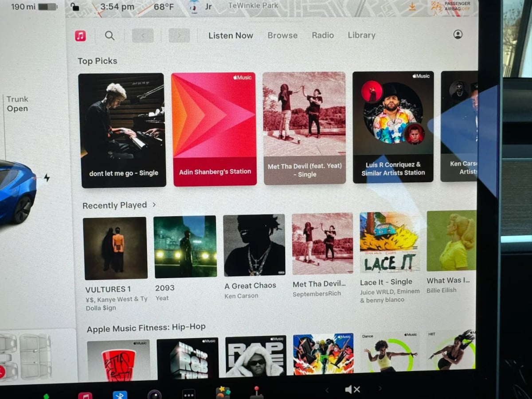This screenshot has height=399, width=532.
Task: Tap the lock icon in status bar
Action: 74,6
